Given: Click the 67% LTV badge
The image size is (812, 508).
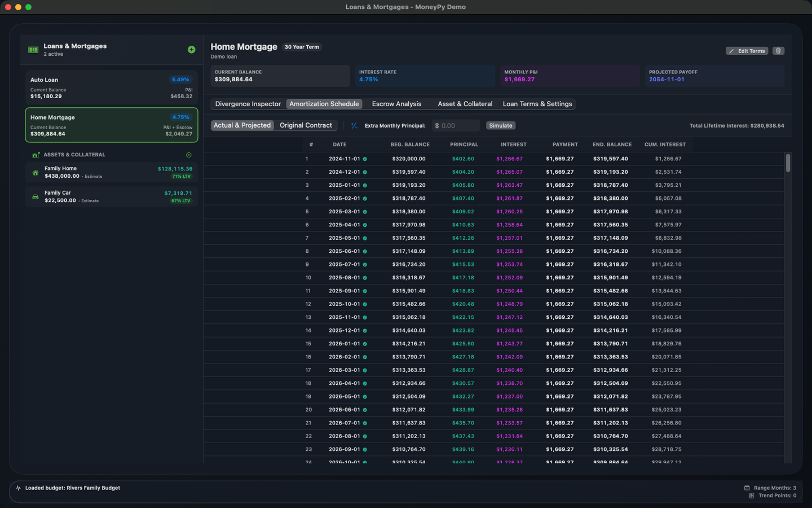Looking at the screenshot, I should tap(181, 201).
